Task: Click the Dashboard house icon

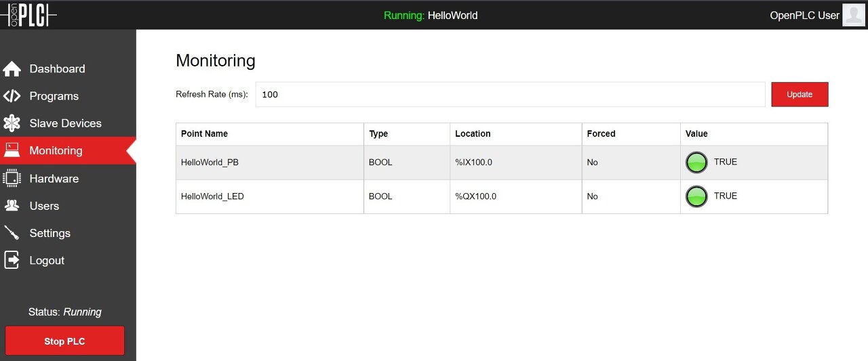Action: click(12, 69)
